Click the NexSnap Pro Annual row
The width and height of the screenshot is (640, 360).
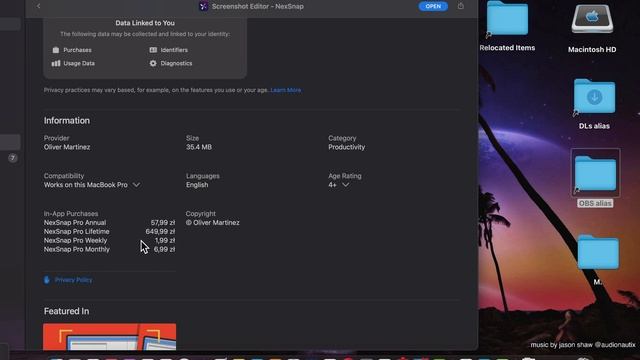pos(109,222)
